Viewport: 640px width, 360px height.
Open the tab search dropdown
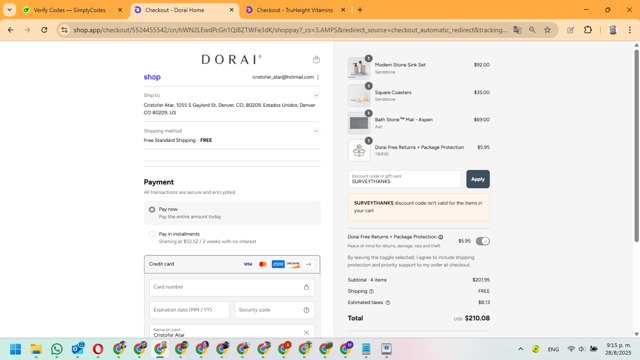(x=9, y=10)
